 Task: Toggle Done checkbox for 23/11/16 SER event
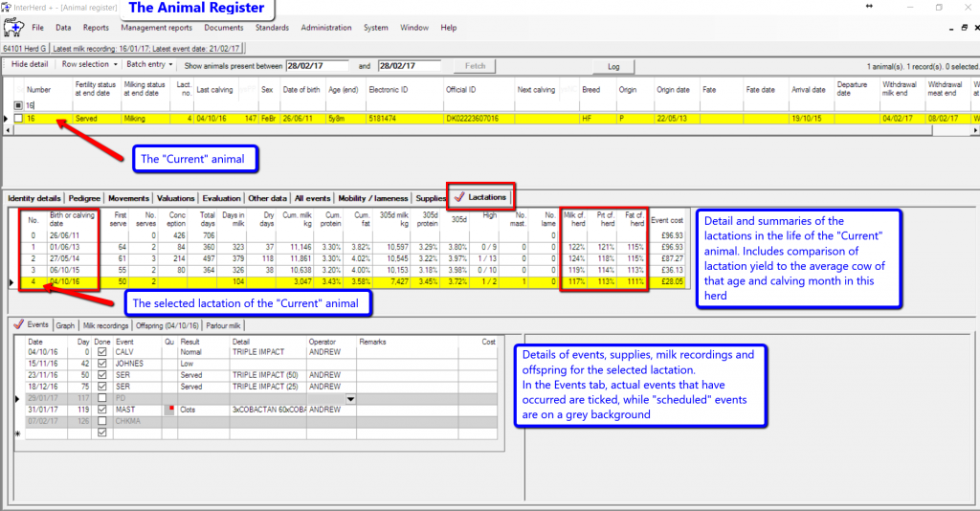[101, 375]
